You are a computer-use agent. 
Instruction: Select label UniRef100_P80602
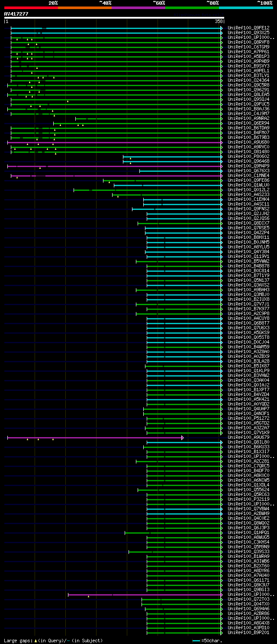[x=248, y=156]
